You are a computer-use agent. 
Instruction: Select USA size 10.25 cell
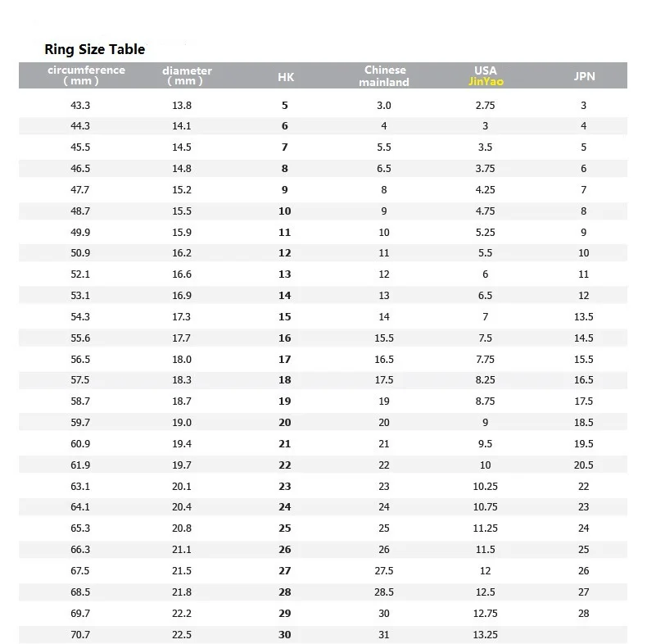tap(485, 487)
